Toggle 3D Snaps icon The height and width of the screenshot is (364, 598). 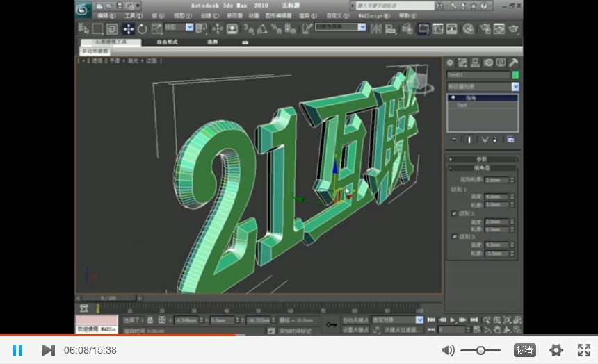click(x=248, y=28)
